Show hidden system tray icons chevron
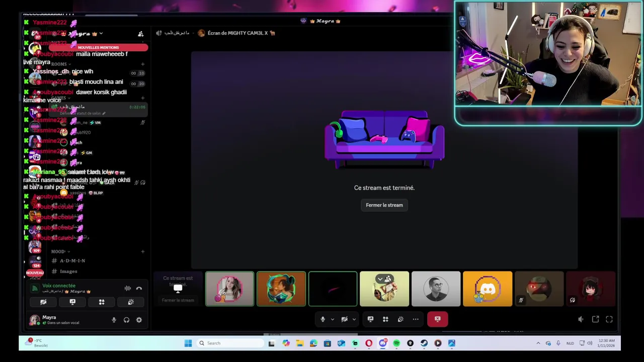Screen dimensions: 644x362 point(538,343)
